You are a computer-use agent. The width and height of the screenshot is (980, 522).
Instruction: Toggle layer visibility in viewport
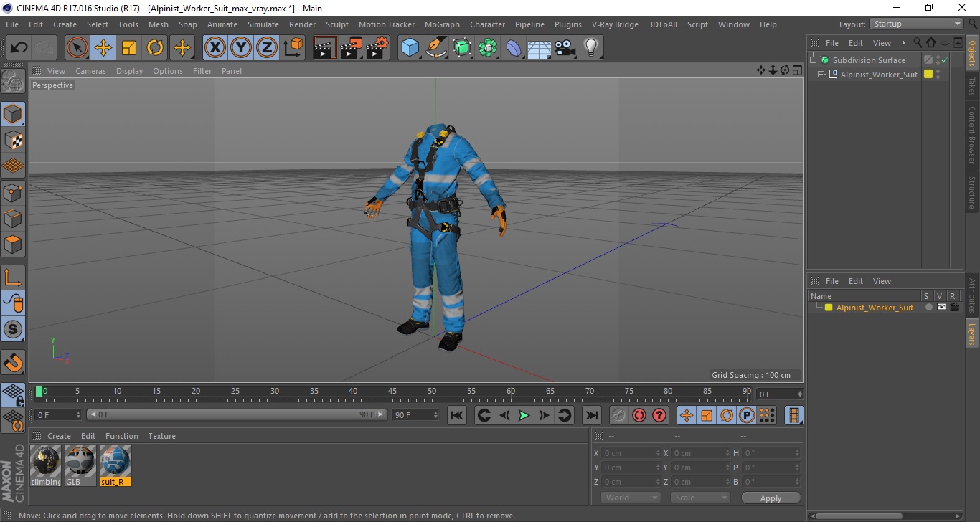[x=941, y=307]
